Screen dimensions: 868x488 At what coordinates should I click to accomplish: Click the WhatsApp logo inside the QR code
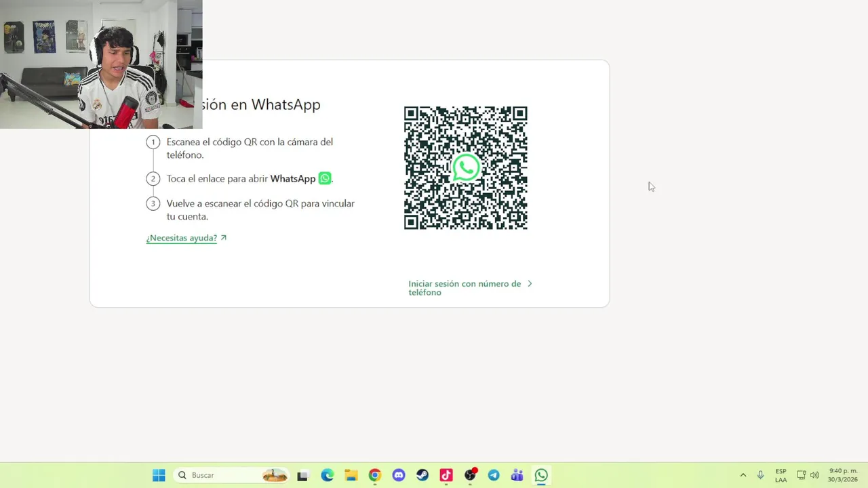click(465, 168)
